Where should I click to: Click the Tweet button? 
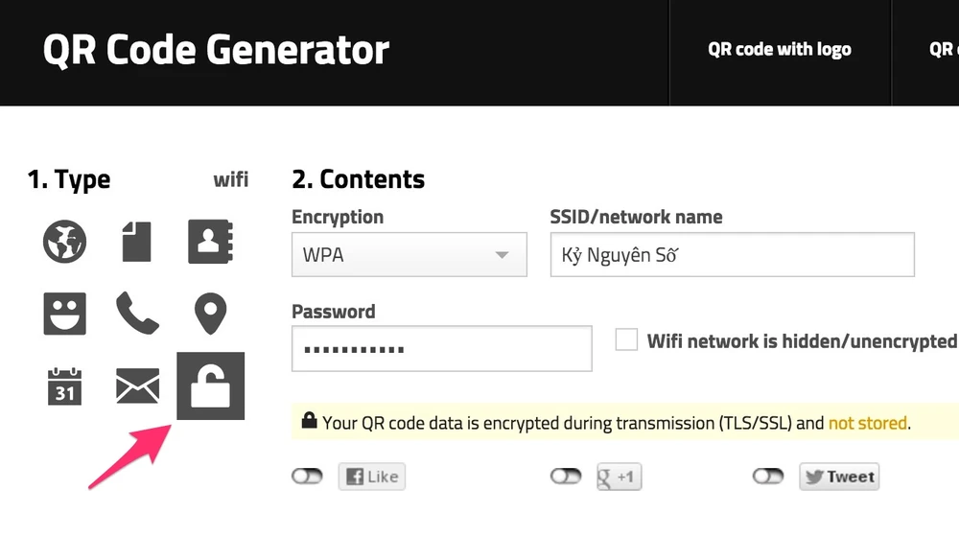[839, 477]
